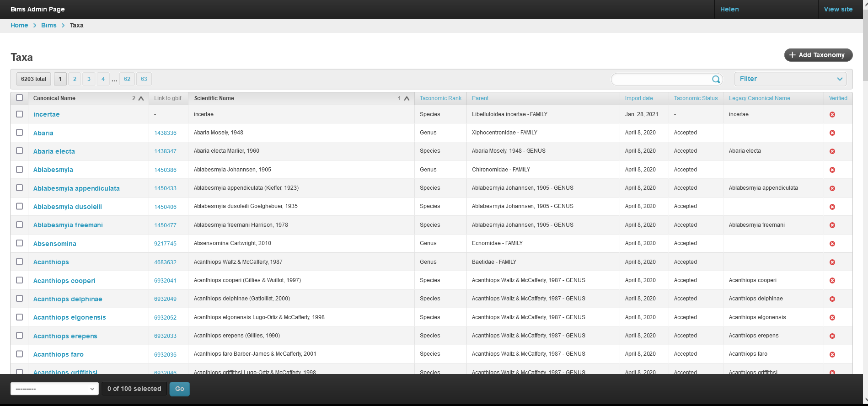Image resolution: width=868 pixels, height=406 pixels.
Task: Select the Abaria electa row checkbox
Action: click(19, 150)
